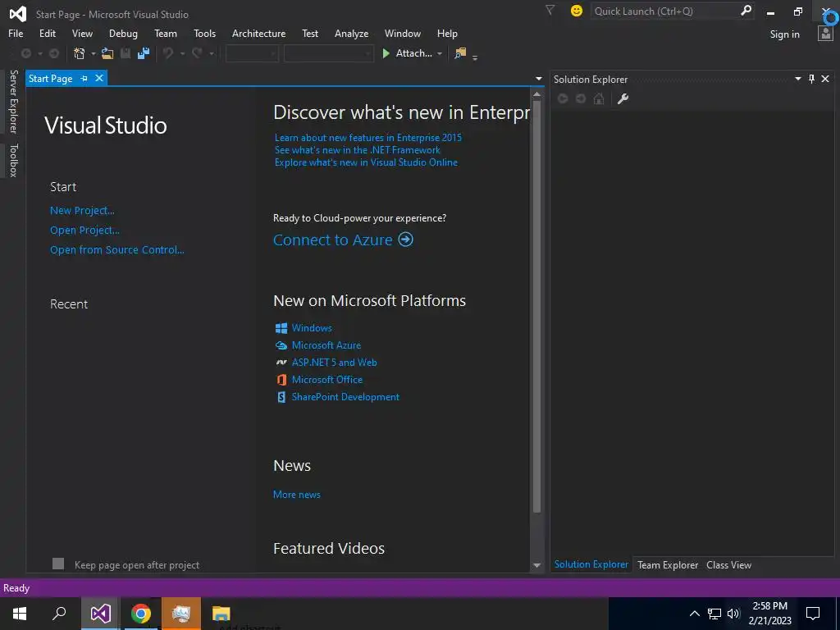840x630 pixels.
Task: Click the Save All toolbar icon
Action: pos(144,53)
